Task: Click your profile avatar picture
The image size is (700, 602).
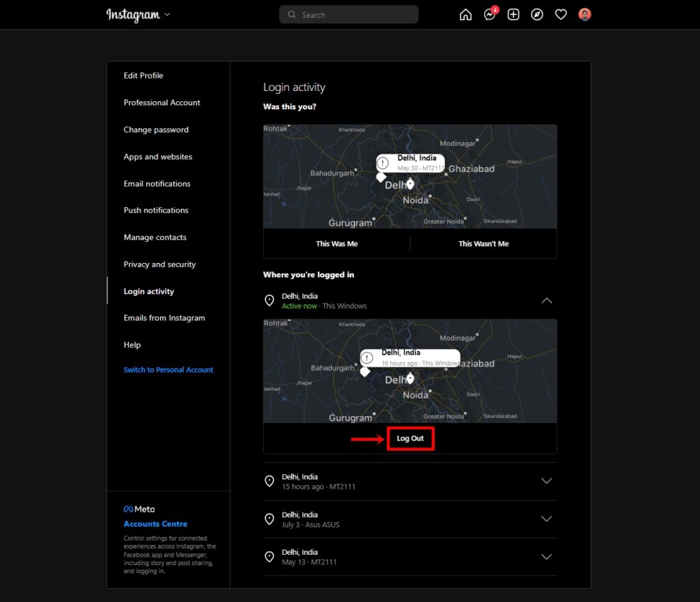Action: click(584, 14)
